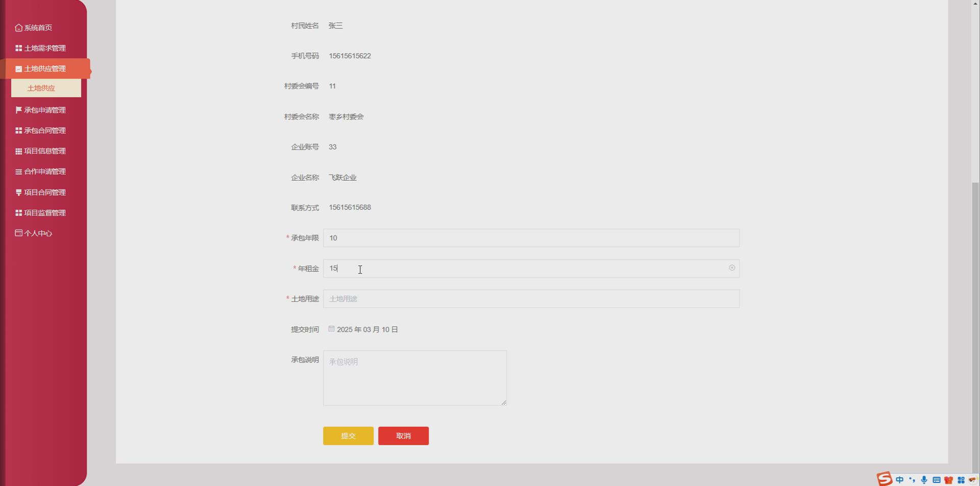Click into the 承包说明 textarea
The image size is (980, 486).
click(415, 378)
